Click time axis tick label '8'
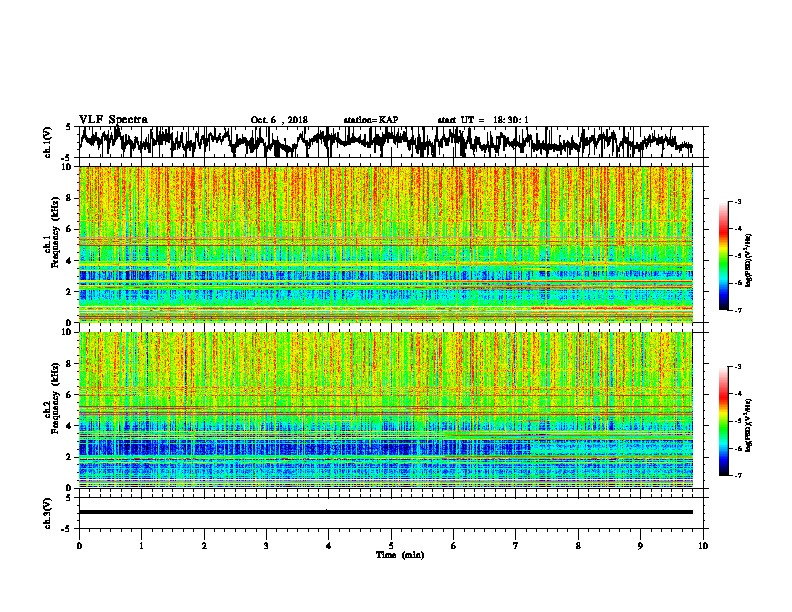Screen dimensions: 792x612 click(578, 546)
